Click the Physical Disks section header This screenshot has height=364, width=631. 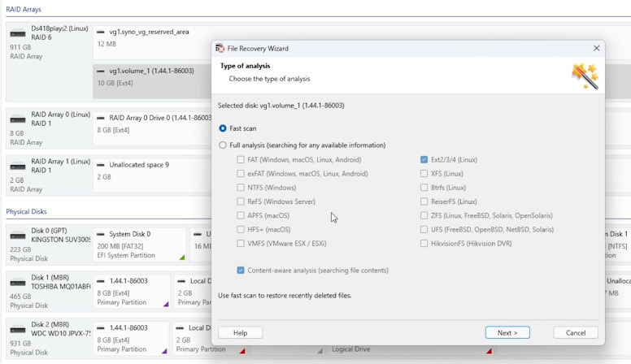(26, 211)
